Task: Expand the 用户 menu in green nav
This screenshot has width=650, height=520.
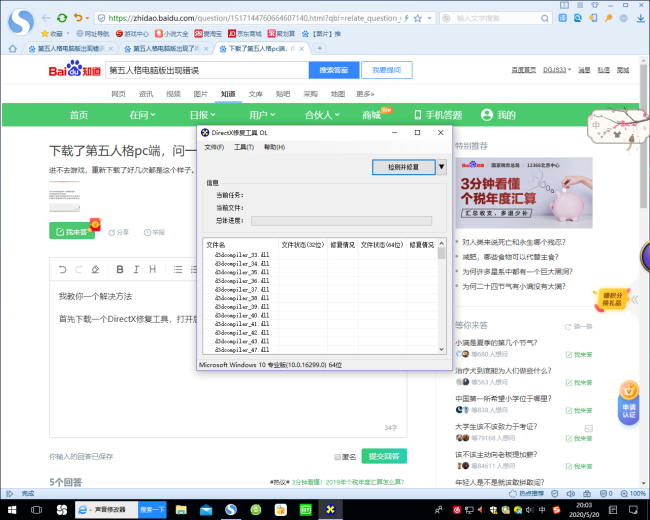Action: (262, 115)
